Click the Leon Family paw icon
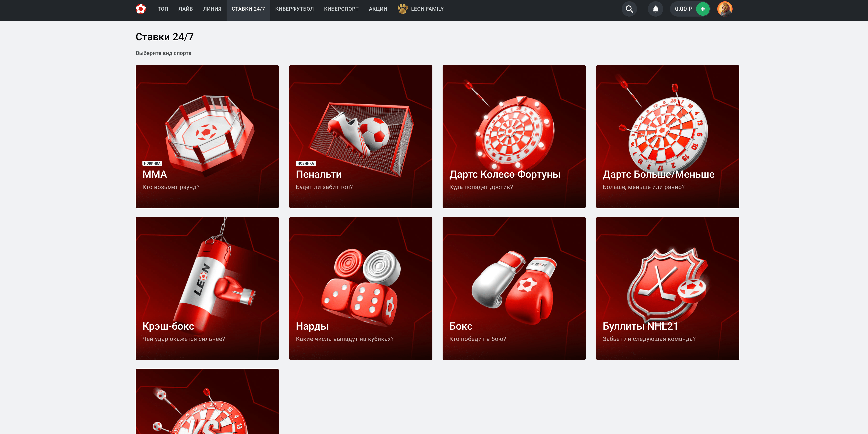Screen dimensions: 868x434 click(402, 9)
